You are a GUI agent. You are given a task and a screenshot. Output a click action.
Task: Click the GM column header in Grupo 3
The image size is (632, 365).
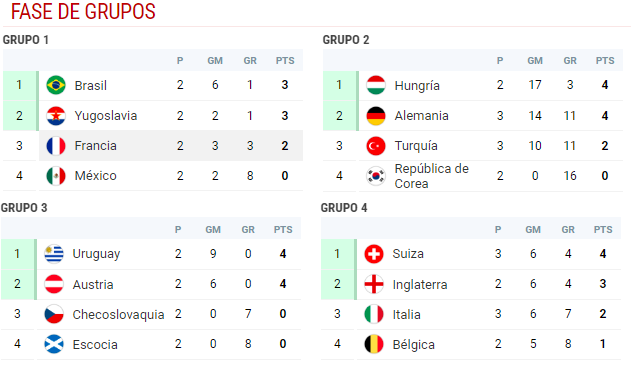[x=213, y=230]
